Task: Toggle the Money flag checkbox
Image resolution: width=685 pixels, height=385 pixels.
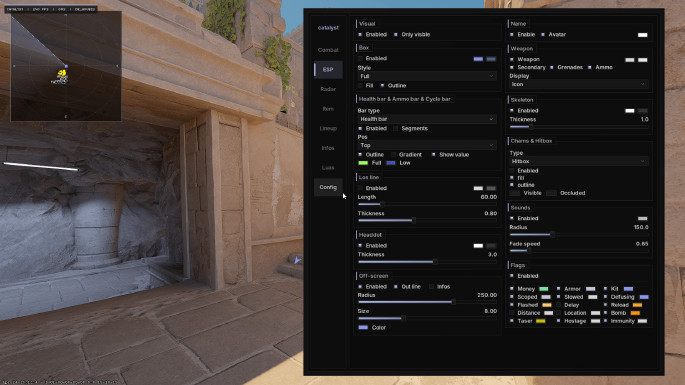Action: point(512,289)
